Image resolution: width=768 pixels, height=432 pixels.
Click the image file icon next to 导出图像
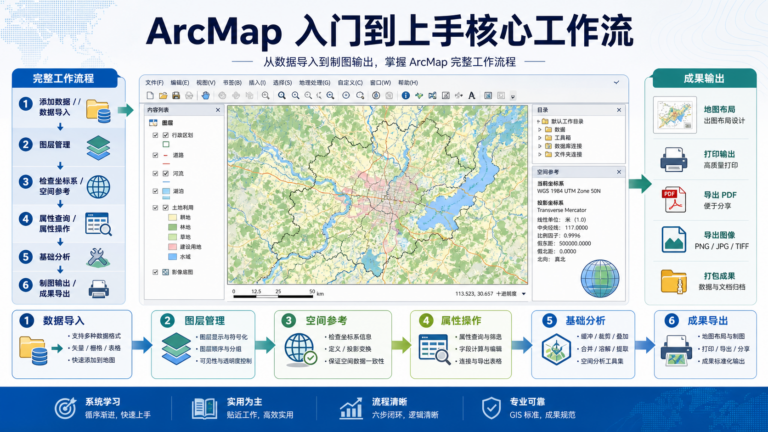coord(673,240)
